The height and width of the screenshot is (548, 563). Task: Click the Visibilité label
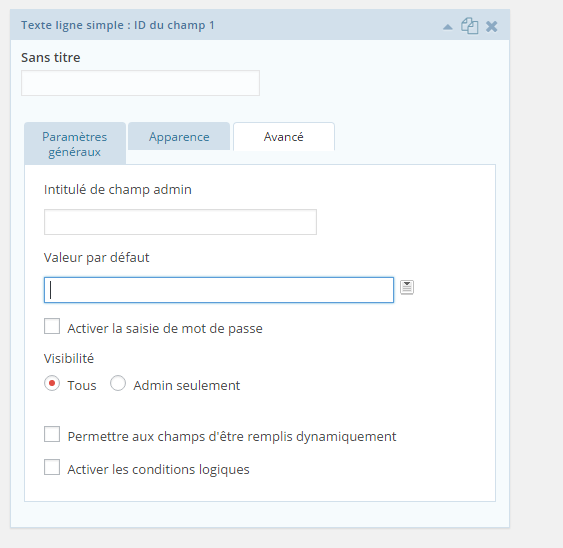pyautogui.click(x=69, y=358)
